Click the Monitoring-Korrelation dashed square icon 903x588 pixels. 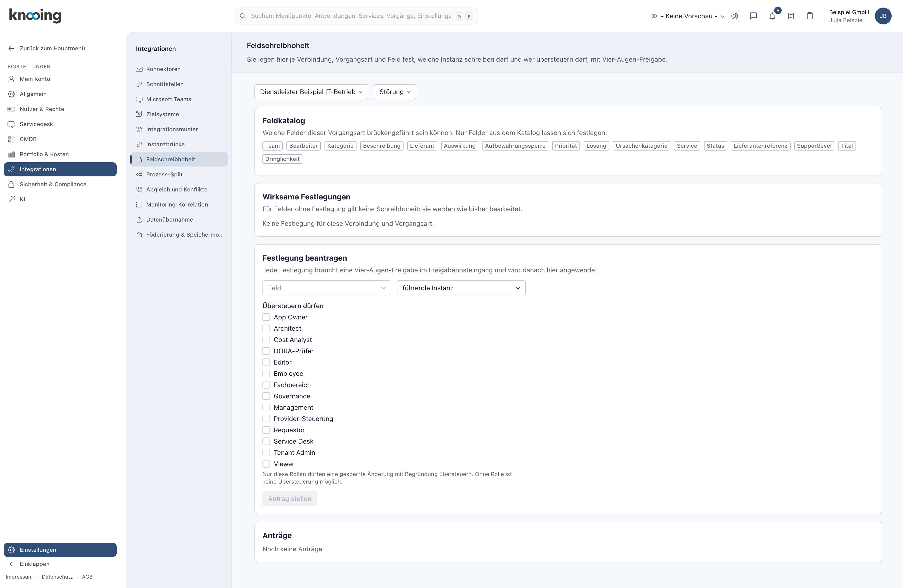139,205
